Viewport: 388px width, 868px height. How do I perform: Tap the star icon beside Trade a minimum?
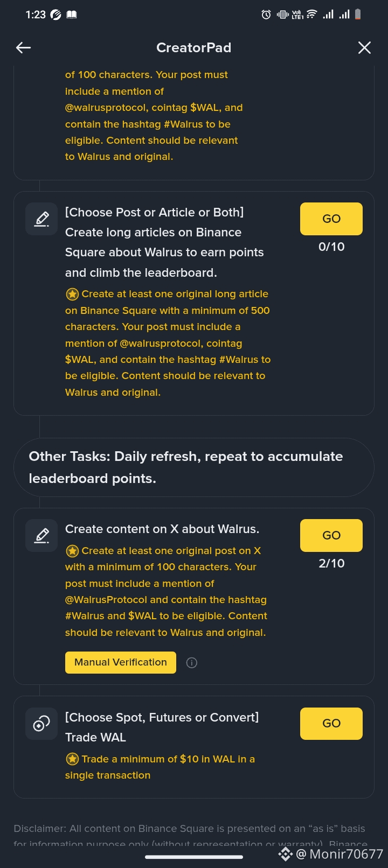point(72,759)
